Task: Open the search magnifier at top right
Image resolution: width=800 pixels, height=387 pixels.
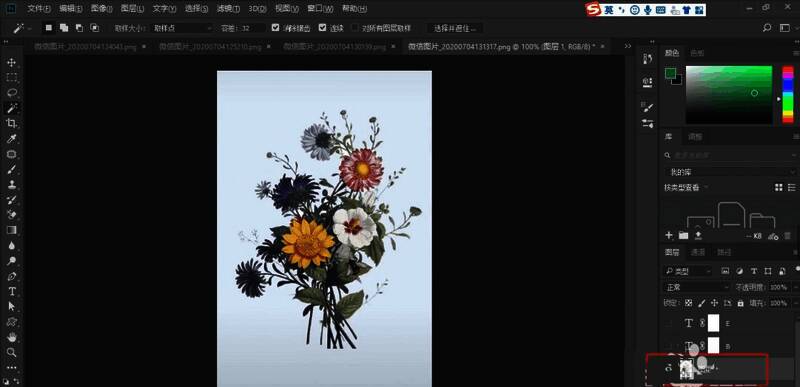Action: pos(767,28)
